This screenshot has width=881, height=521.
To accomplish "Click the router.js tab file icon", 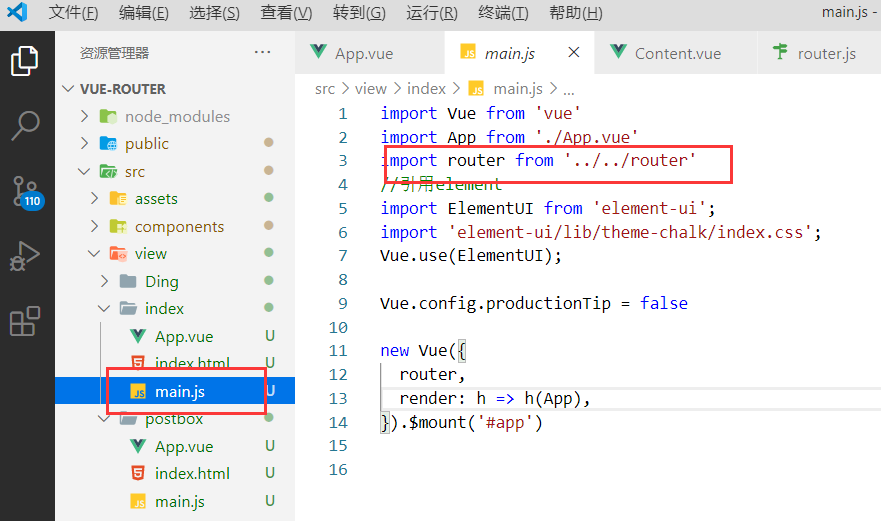I will pos(780,52).
